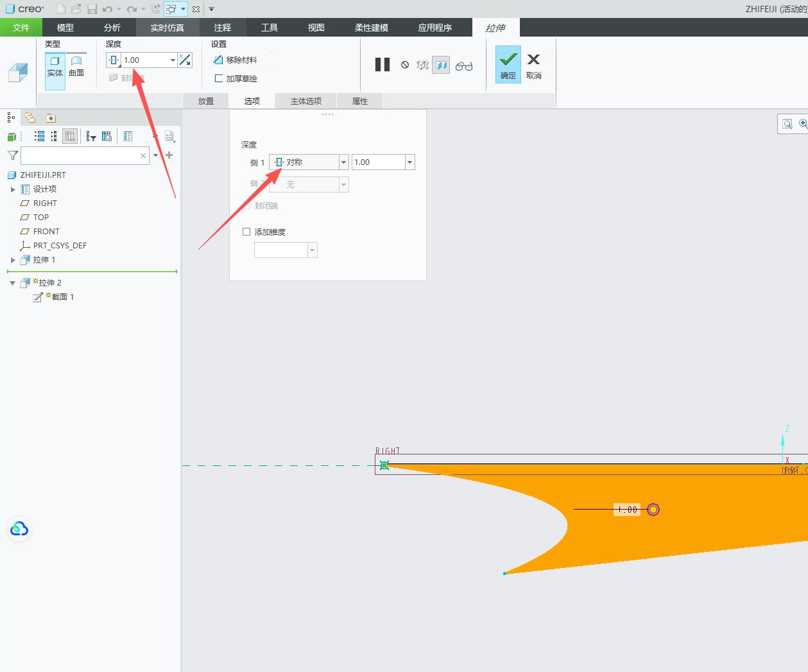Click the no-preview circle icon
This screenshot has height=672, width=808.
point(405,65)
